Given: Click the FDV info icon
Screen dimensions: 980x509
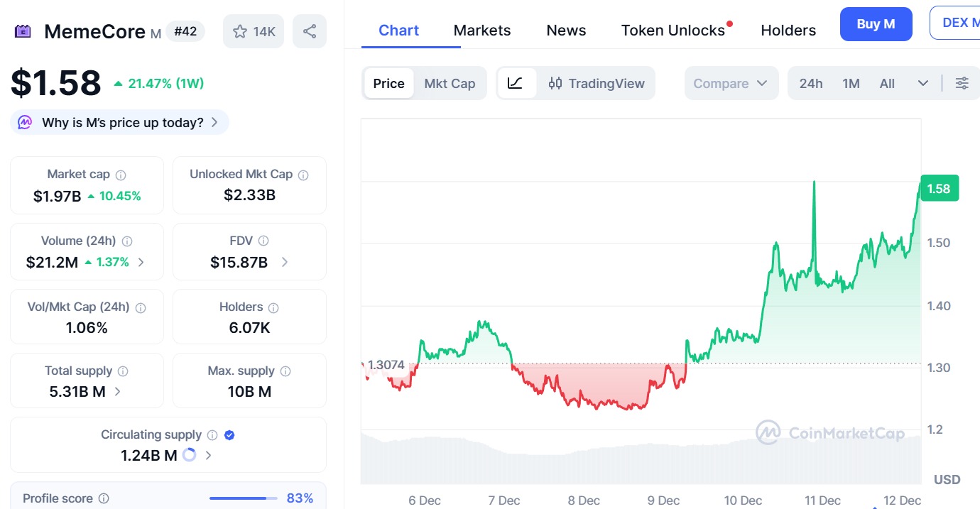Looking at the screenshot, I should point(263,241).
